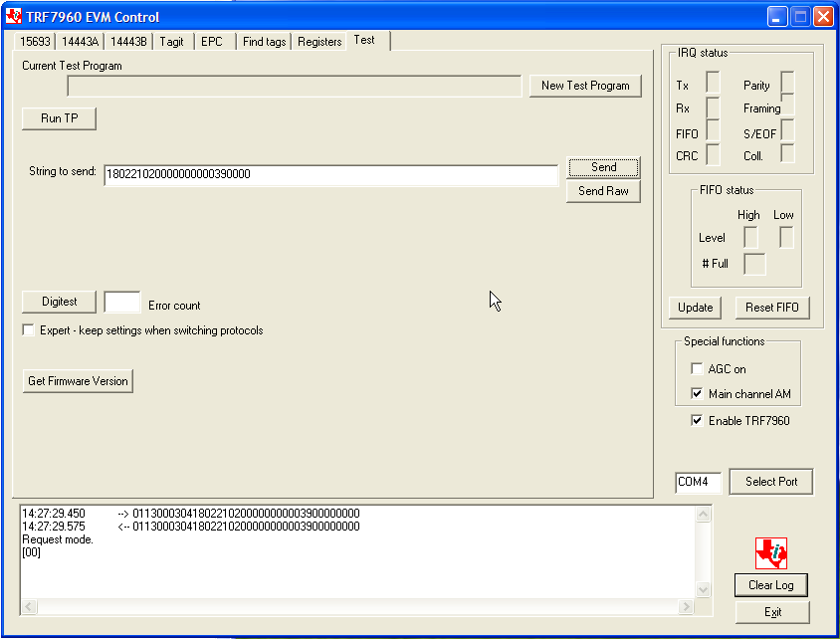Click the Exit button
The height and width of the screenshot is (639, 840).
tap(772, 612)
